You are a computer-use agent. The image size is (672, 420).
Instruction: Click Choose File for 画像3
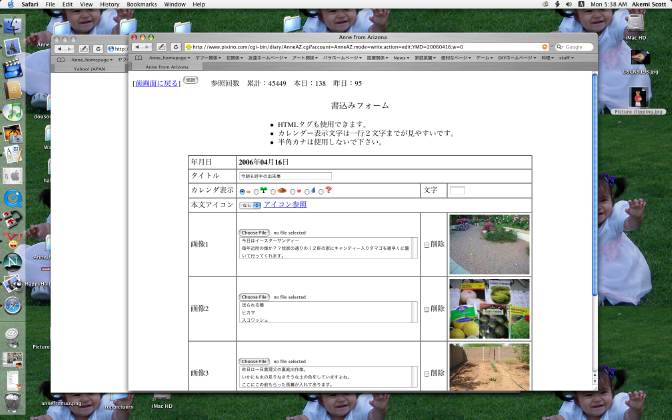[x=254, y=361]
